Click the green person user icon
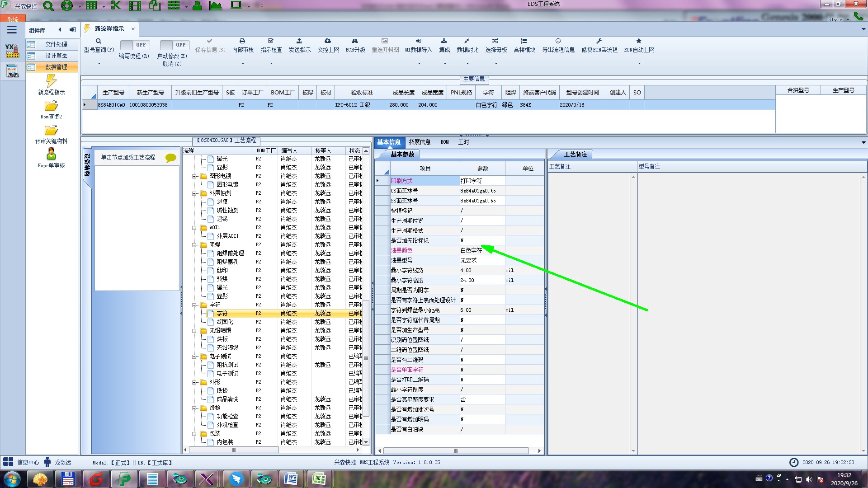Viewport: 868px width, 488px height. [x=197, y=6]
